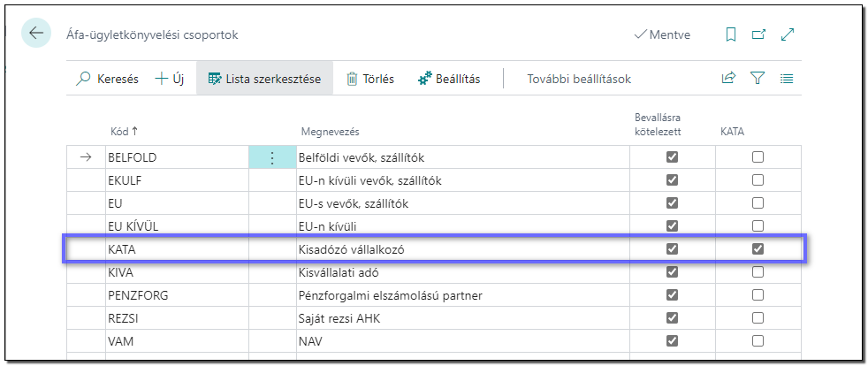Click Bevallásra kötelezett column header

click(x=658, y=125)
